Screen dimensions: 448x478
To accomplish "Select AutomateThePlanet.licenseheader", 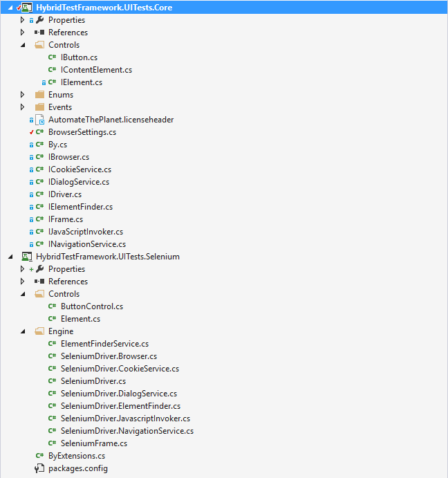I will pos(111,120).
